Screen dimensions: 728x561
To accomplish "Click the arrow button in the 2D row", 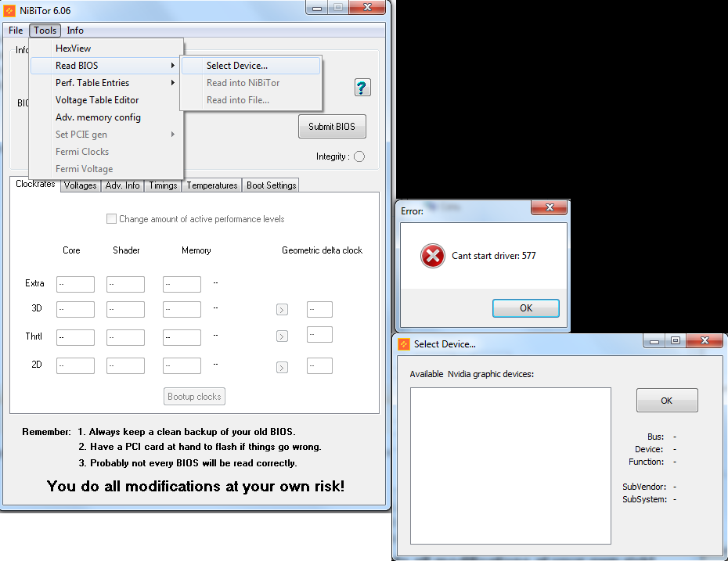I will [282, 368].
